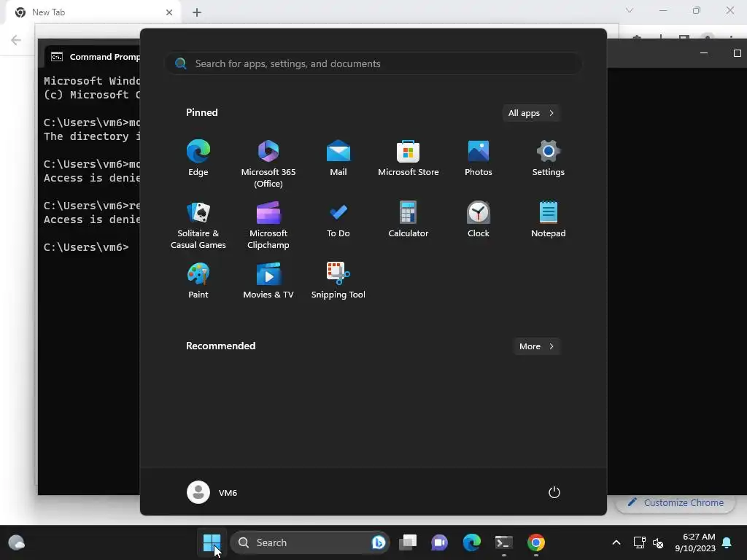Focus the Start menu search field
The height and width of the screenshot is (560, 747).
373,63
